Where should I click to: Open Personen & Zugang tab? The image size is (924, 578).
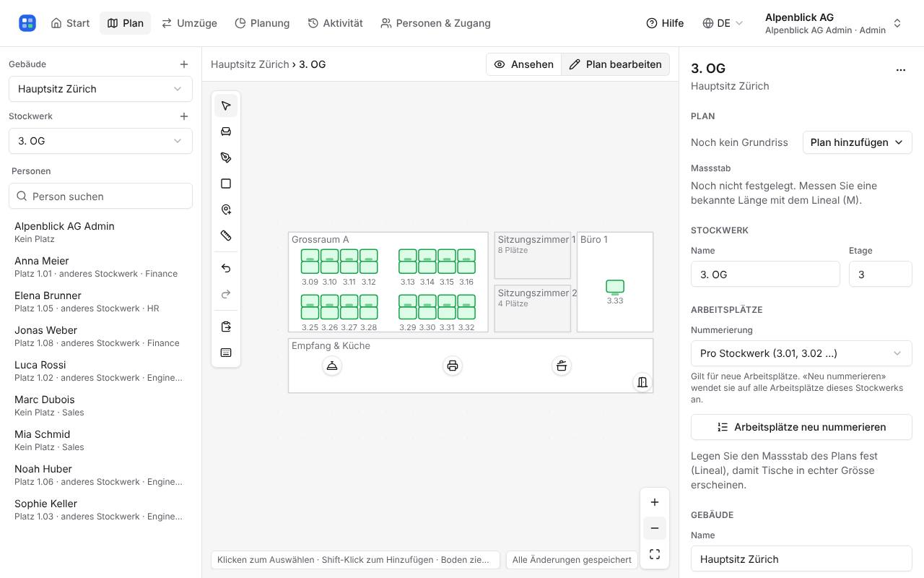(435, 23)
